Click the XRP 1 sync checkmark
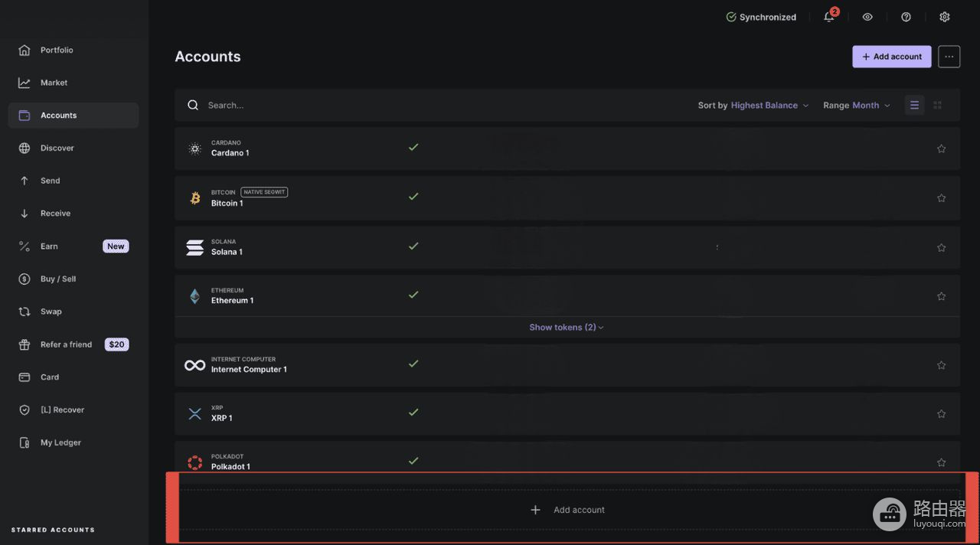This screenshot has width=980, height=545. (413, 412)
